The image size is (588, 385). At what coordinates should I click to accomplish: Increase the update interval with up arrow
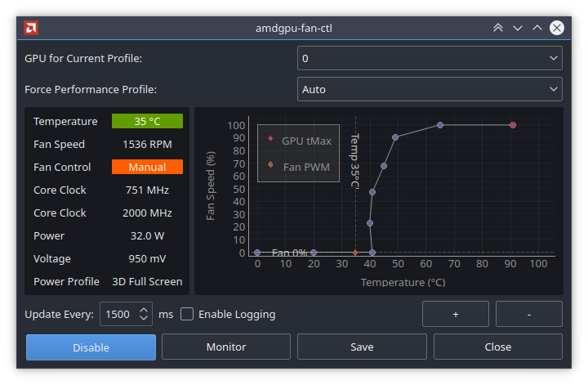coord(144,310)
